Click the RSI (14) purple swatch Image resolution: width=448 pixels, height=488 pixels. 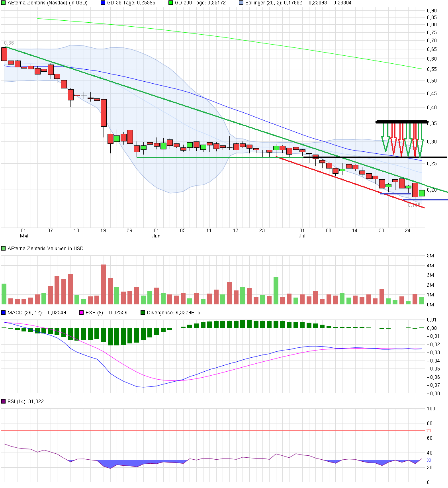click(4, 402)
